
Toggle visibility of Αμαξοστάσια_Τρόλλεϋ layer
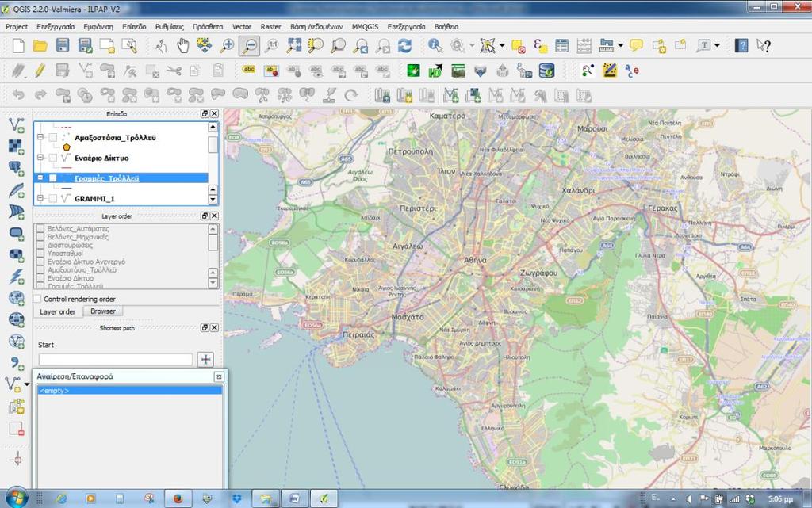point(53,138)
